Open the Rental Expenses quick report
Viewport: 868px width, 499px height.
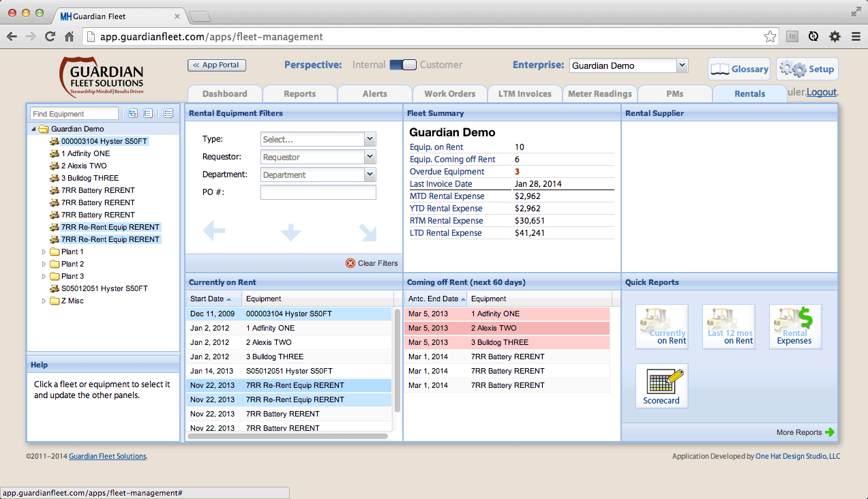(x=796, y=327)
